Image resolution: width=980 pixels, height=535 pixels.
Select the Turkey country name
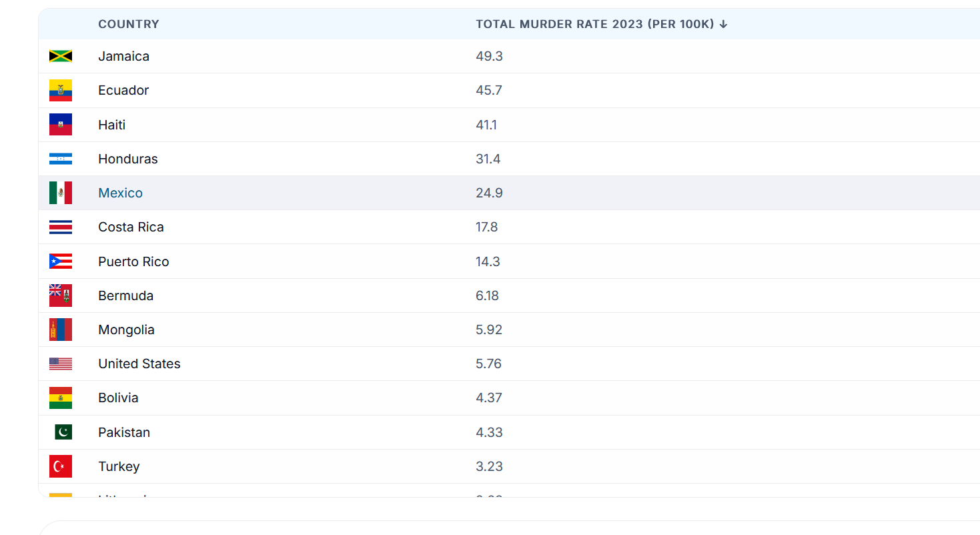[x=119, y=466]
